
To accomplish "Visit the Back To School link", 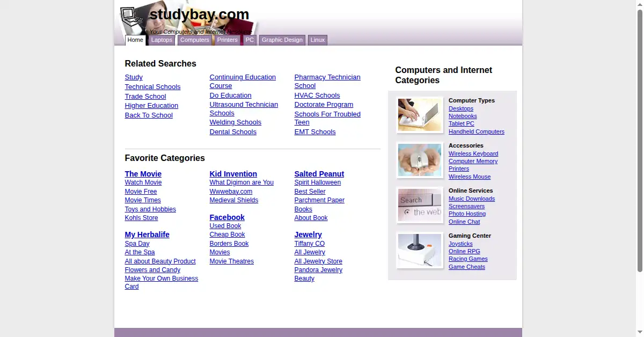I will 149,115.
